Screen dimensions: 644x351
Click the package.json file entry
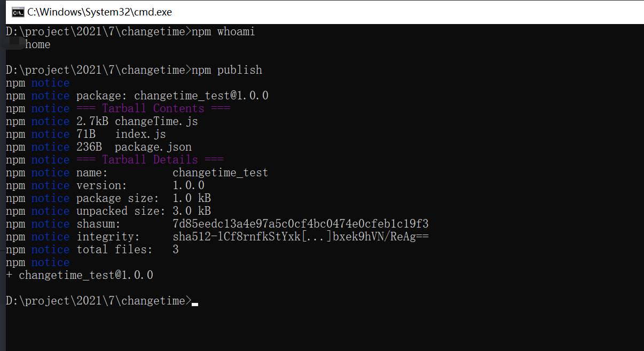pos(153,147)
